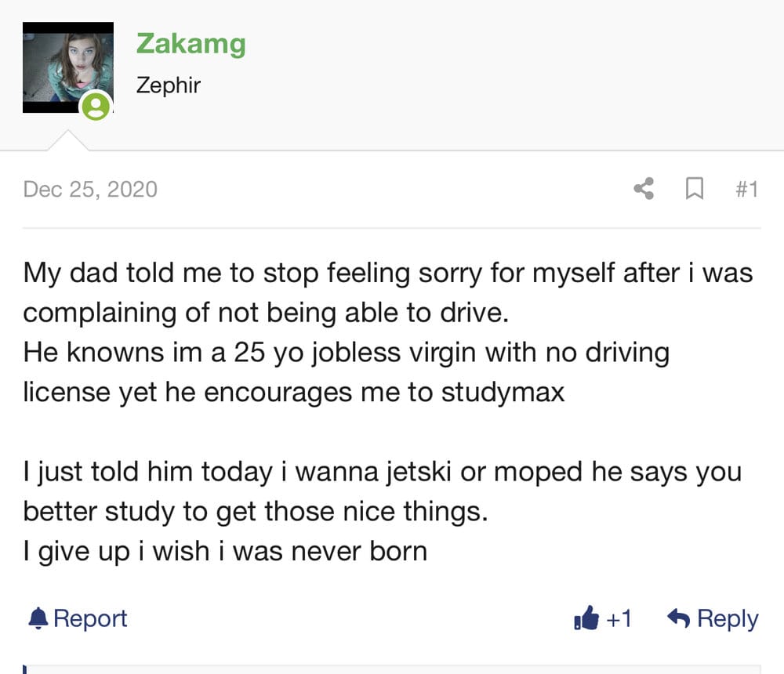Open the Dec 25, 2020 timestamp link
This screenshot has width=784, height=674.
point(90,189)
